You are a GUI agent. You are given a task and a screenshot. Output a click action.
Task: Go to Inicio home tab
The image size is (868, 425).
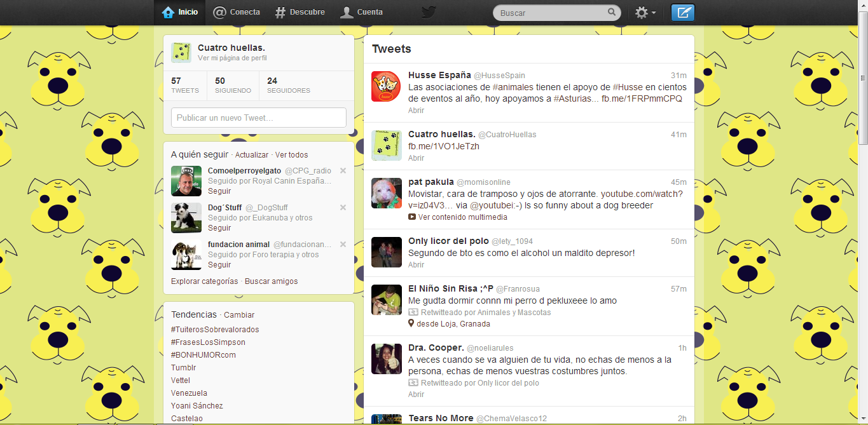tap(180, 12)
